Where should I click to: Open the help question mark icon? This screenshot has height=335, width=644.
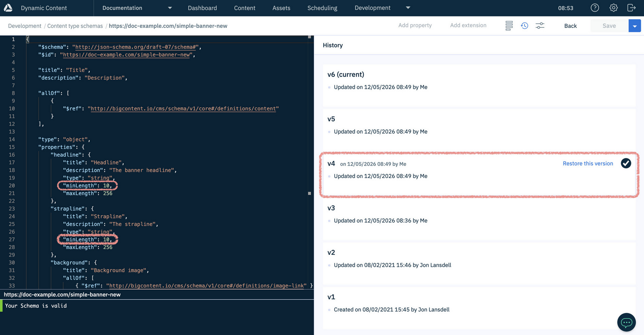coord(595,8)
